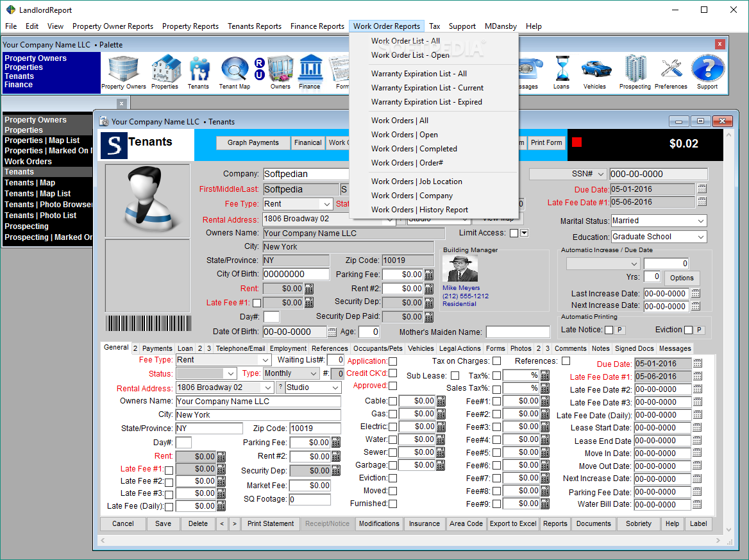Open the Marital Status dropdown
Image resolution: width=749 pixels, height=560 pixels.
click(x=701, y=221)
